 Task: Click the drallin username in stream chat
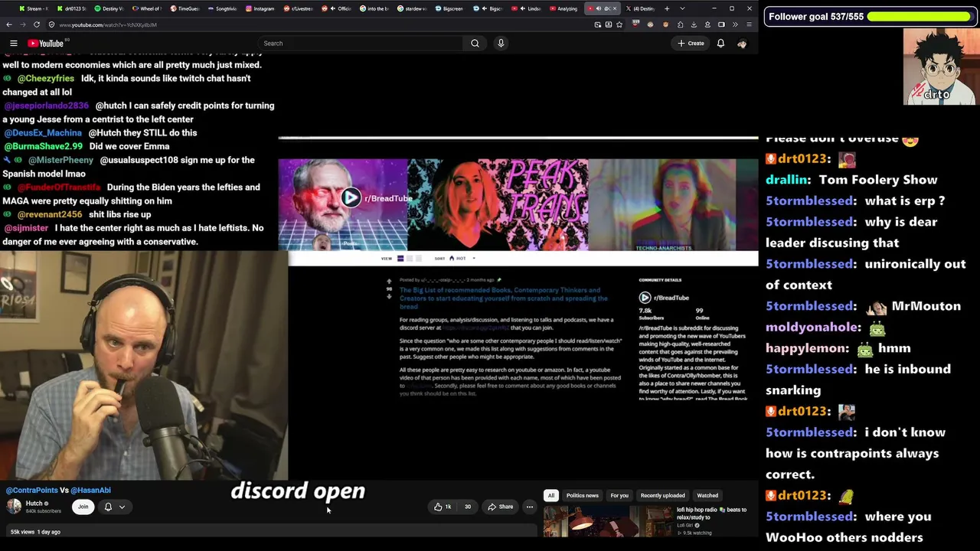pos(787,180)
